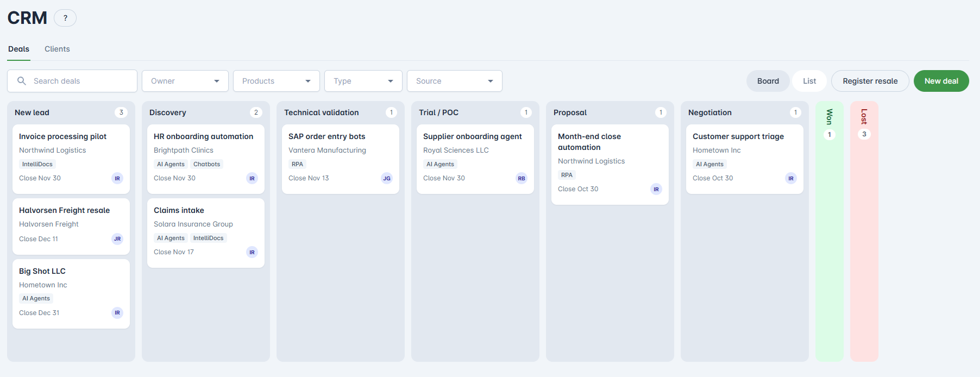
Task: Open SAP order entry bots deal
Action: pyautogui.click(x=341, y=159)
